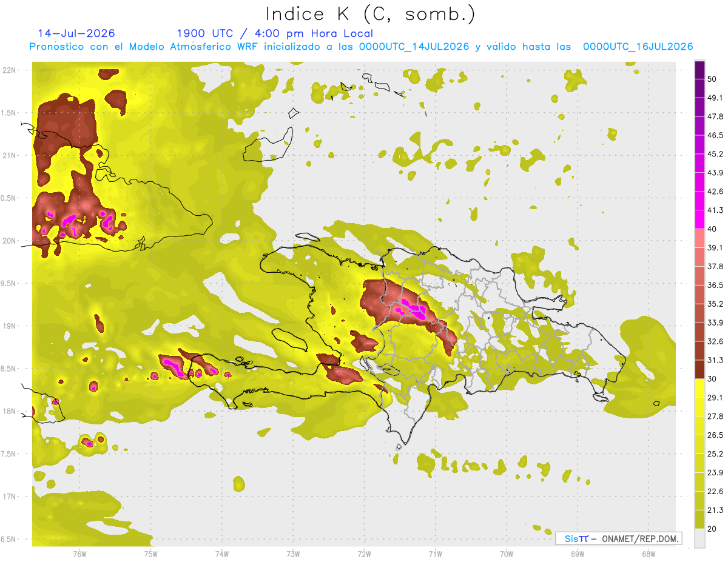Click the longitude label '76W'
728x562 pixels.
click(79, 554)
